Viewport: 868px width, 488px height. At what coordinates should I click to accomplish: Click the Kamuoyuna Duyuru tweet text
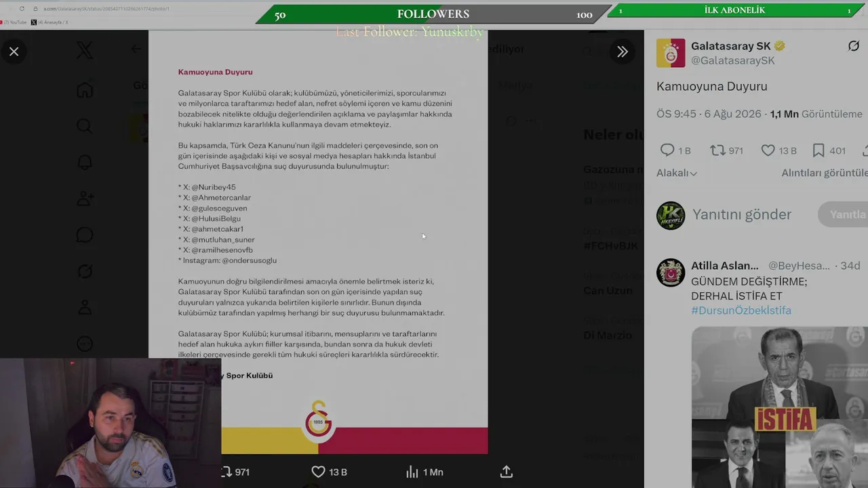coord(712,87)
